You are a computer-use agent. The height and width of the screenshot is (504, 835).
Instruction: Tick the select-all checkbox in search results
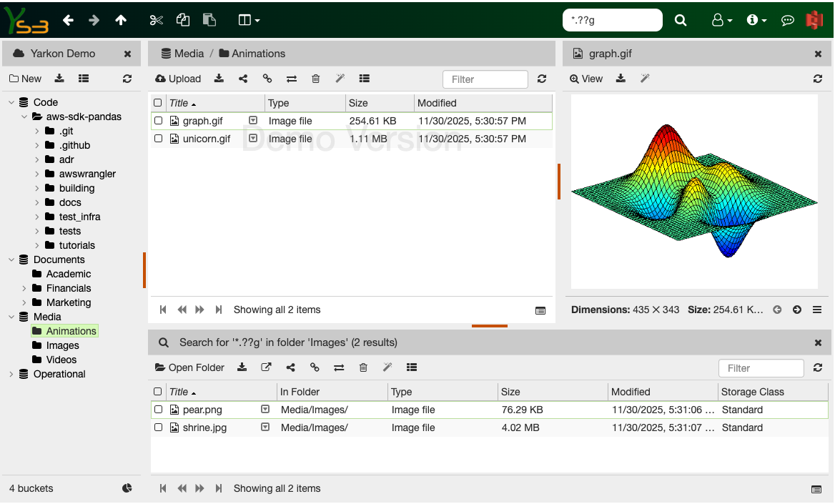tap(158, 392)
